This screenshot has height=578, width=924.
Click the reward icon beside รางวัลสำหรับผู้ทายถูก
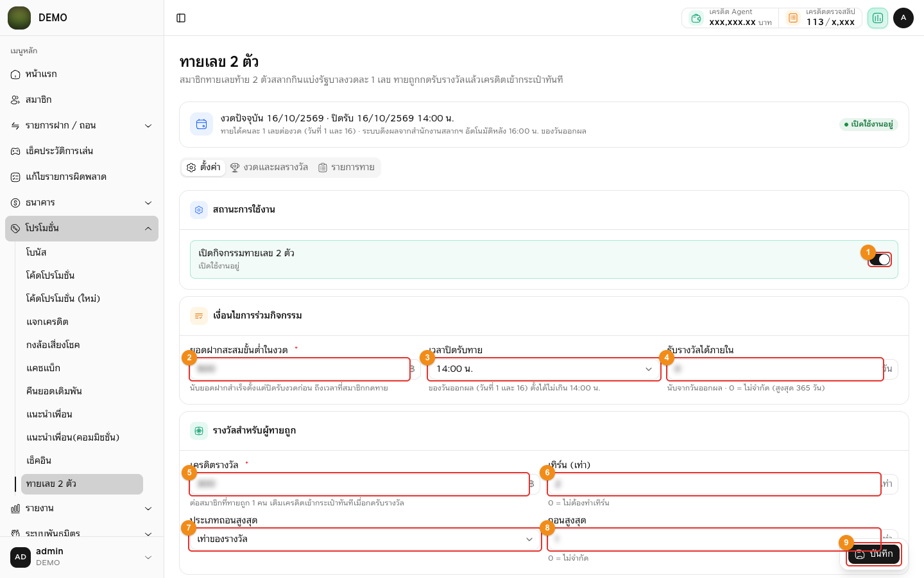point(199,431)
